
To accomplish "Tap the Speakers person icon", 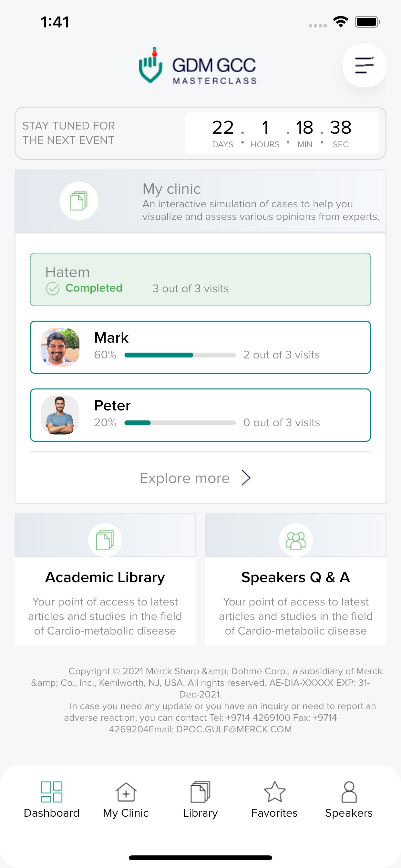I will click(349, 792).
